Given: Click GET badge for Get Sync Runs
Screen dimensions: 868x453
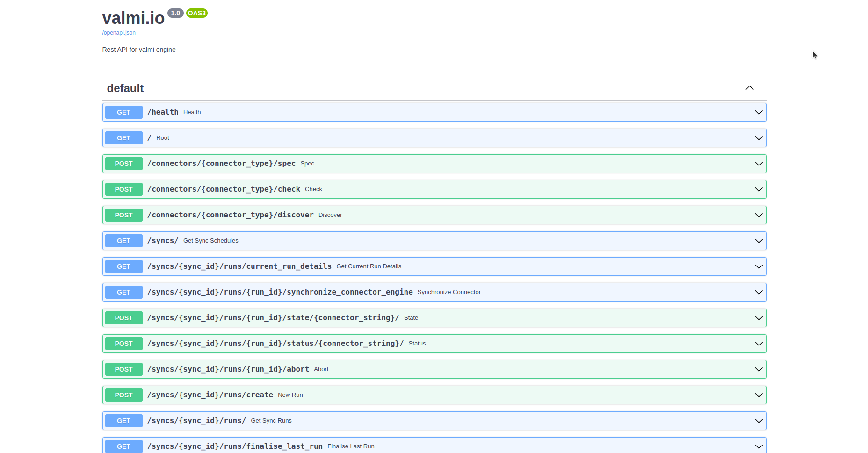Looking at the screenshot, I should point(124,421).
